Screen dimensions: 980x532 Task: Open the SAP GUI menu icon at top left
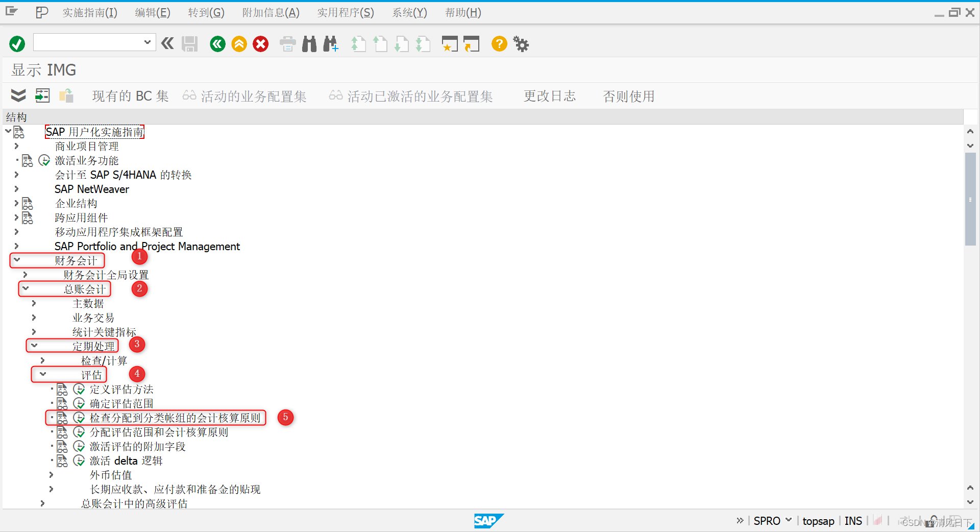(12, 12)
